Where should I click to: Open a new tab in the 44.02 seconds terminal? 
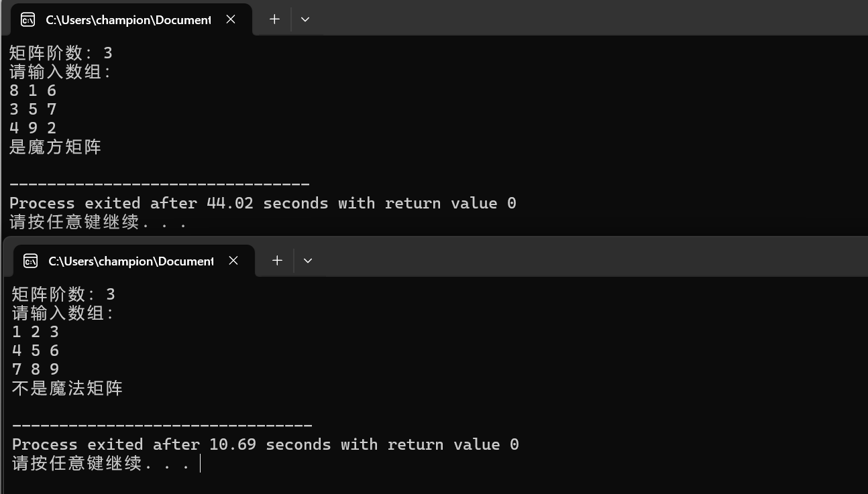[x=274, y=19]
